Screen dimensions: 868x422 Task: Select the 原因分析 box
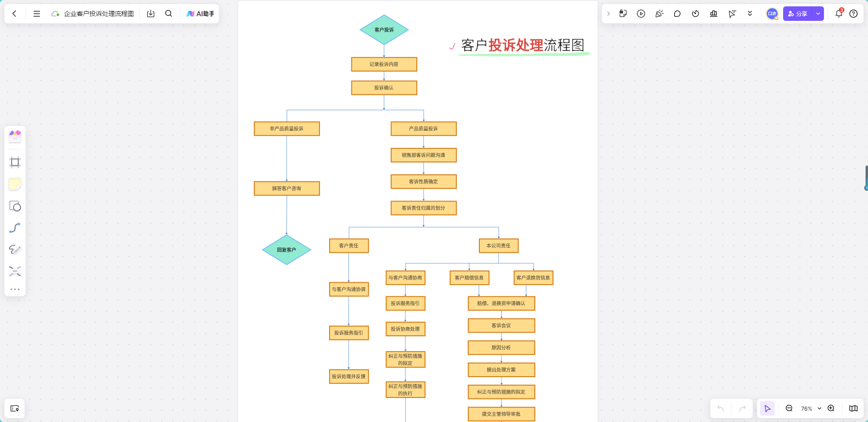click(x=501, y=348)
